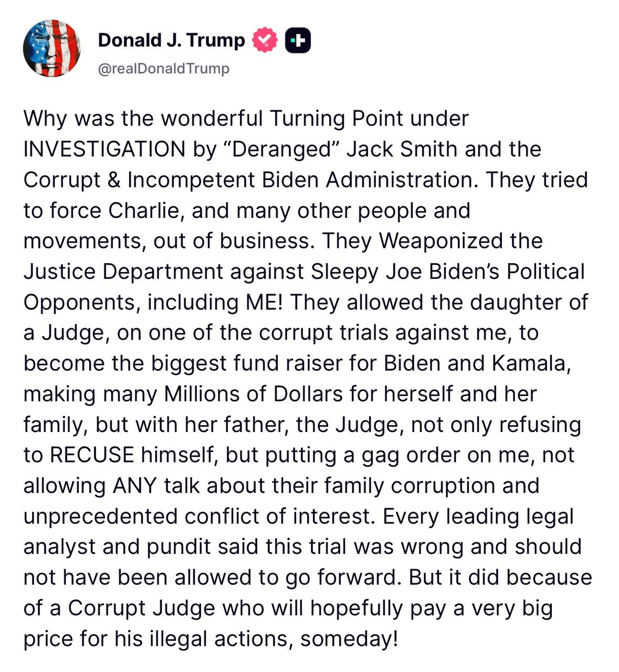Click the red verified checkmark badge
The width and height of the screenshot is (619, 672).
[265, 40]
